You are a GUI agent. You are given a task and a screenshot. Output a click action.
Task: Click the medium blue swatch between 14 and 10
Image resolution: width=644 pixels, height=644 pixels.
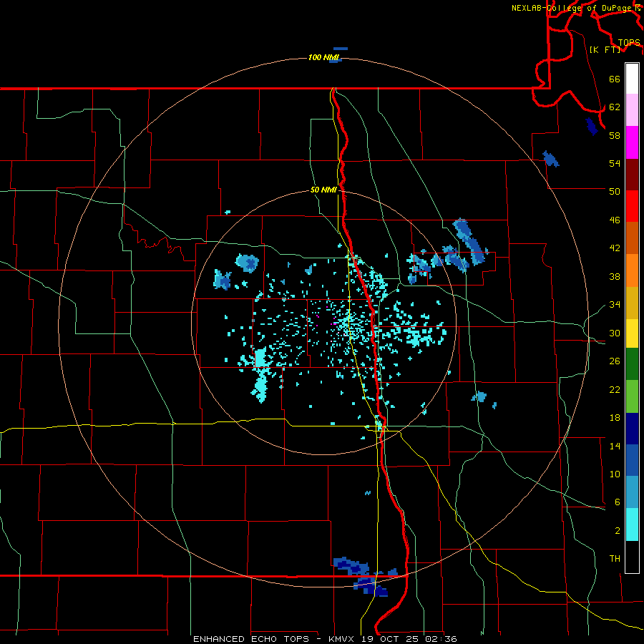632,460
